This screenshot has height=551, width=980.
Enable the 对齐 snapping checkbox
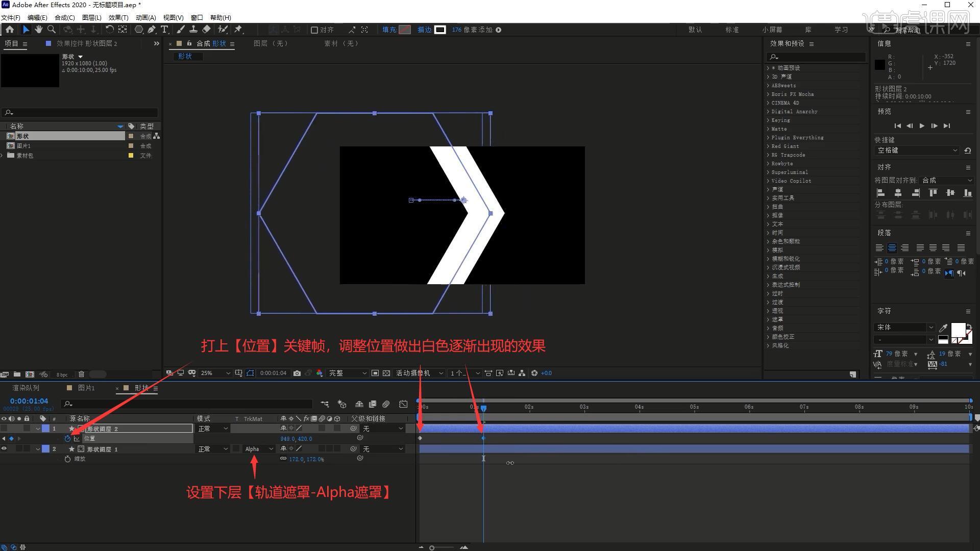[314, 30]
